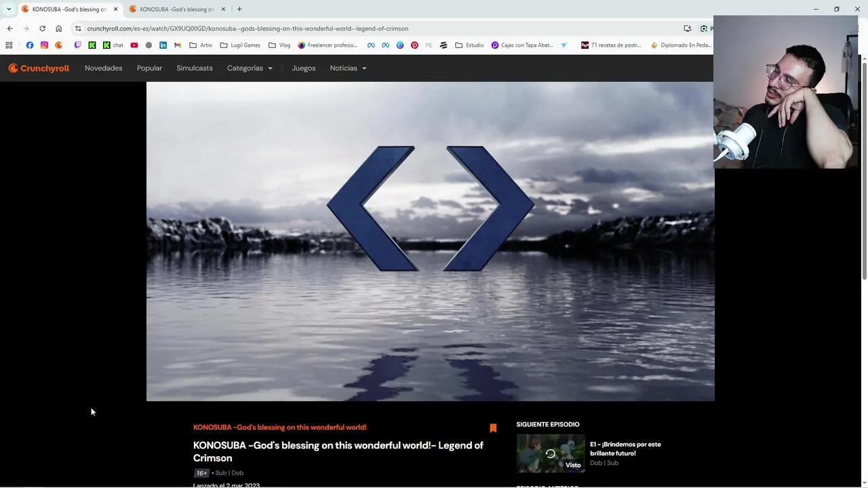Click the Crunchyroll logo in the header
Screen dimensions: 868x488
[39, 68]
